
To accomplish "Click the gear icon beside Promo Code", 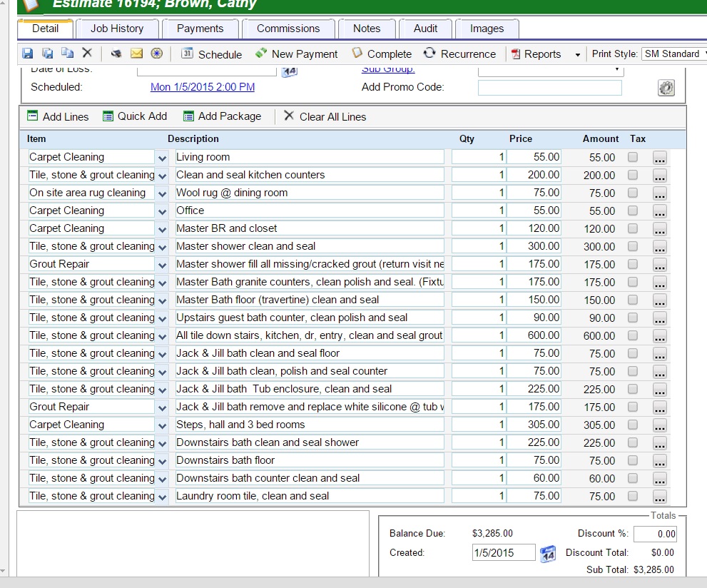I will point(666,88).
